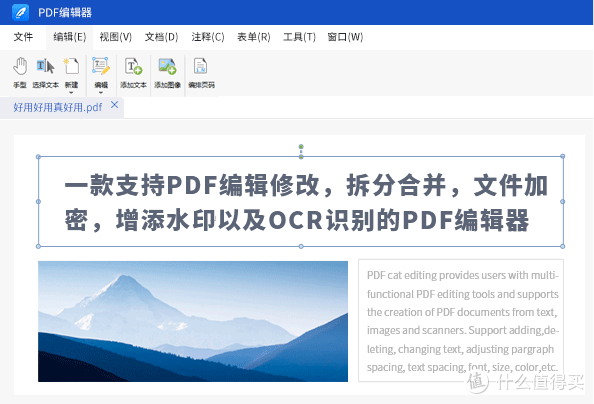The image size is (594, 404).
Task: Open the Tools 工具(T) menu
Action: coord(299,37)
